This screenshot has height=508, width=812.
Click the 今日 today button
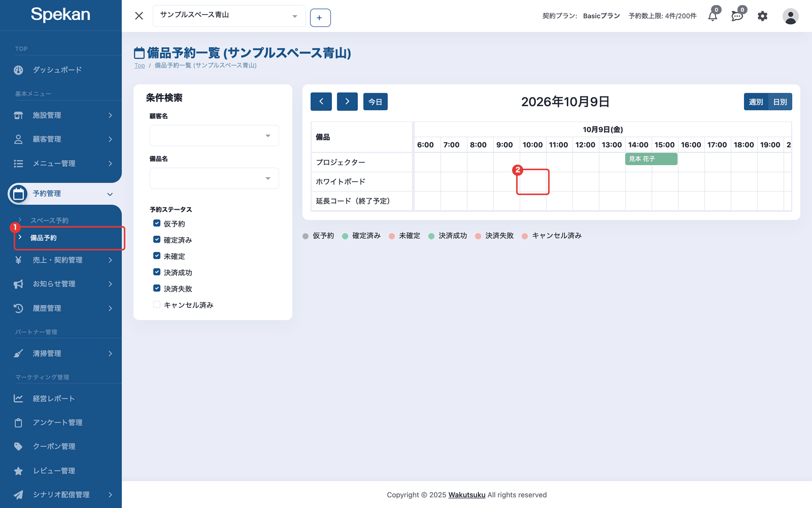coord(376,102)
